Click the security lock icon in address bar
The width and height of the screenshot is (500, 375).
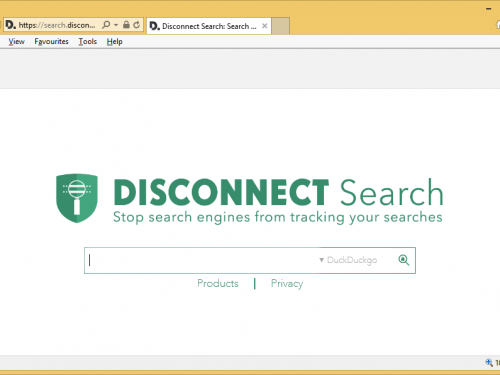click(126, 25)
